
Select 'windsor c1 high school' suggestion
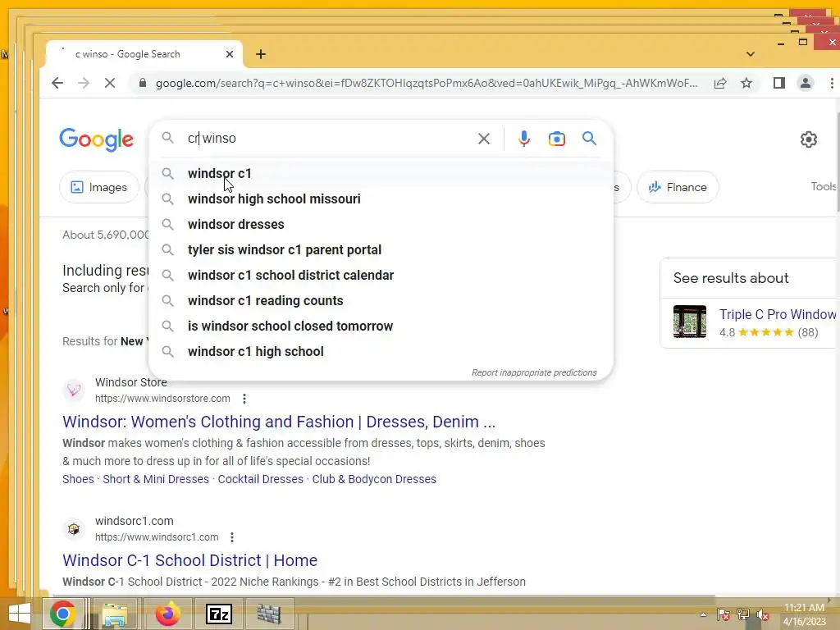coord(381,351)
